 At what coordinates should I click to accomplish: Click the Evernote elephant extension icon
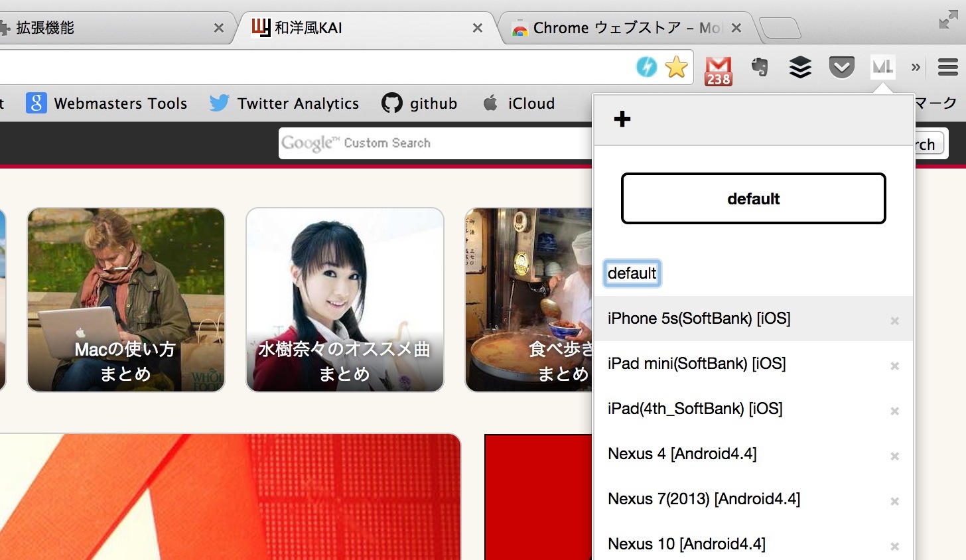(x=760, y=67)
